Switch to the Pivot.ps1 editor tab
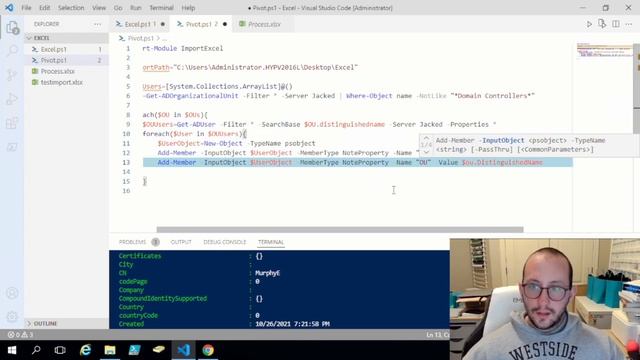The image size is (640, 360). [x=202, y=24]
